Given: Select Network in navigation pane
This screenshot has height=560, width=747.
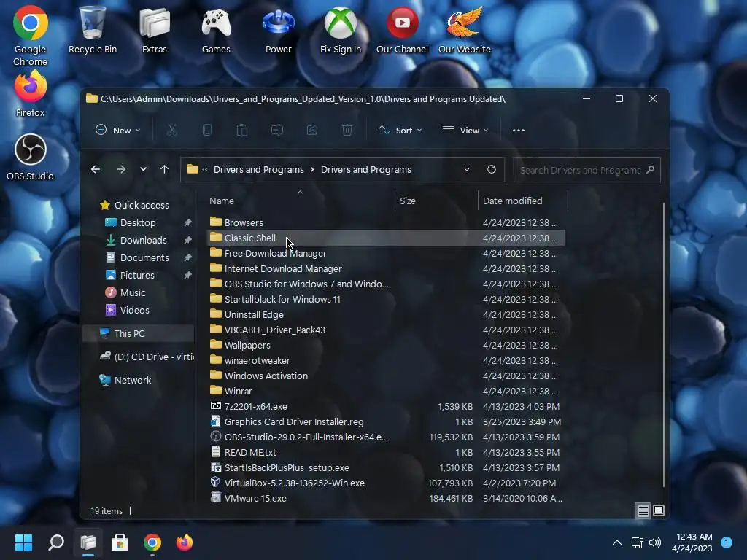Looking at the screenshot, I should tap(133, 380).
